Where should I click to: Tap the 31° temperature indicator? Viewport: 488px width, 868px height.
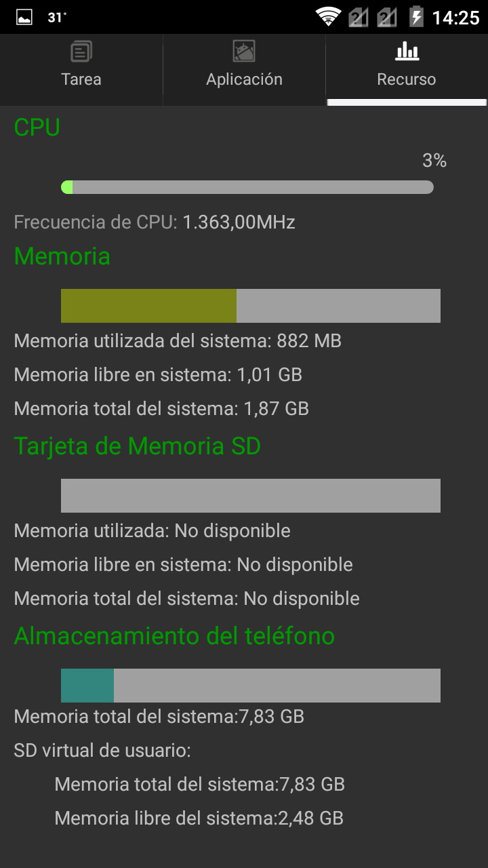coord(57,18)
